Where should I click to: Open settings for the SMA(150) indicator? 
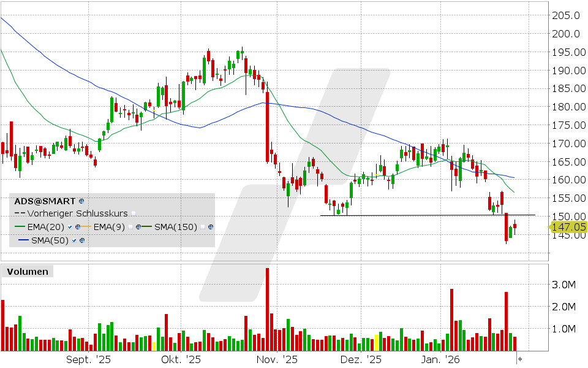(x=211, y=227)
